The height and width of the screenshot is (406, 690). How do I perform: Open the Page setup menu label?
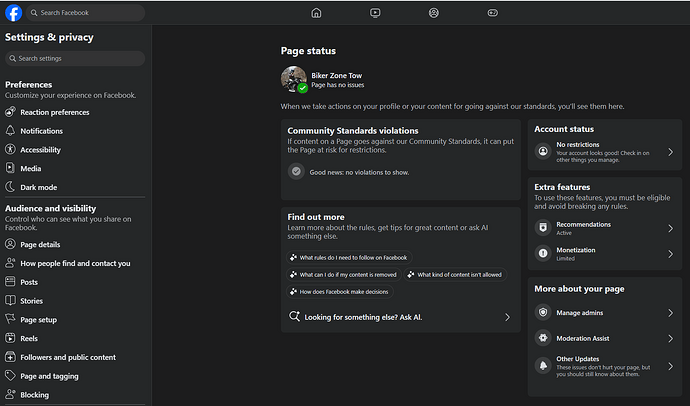point(38,320)
